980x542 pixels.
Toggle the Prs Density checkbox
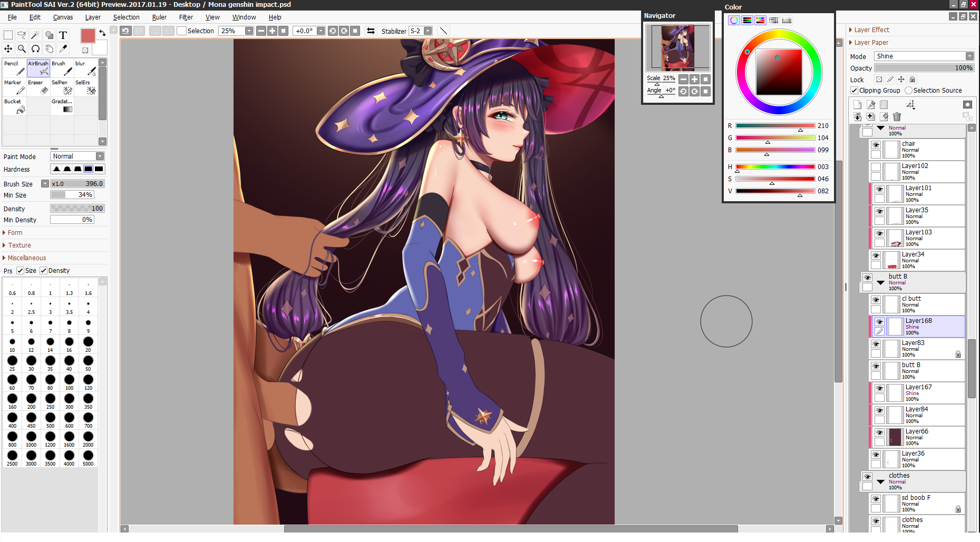[44, 270]
